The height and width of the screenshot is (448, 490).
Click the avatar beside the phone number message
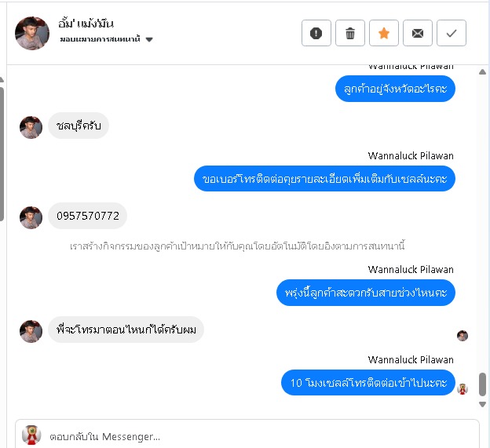[x=31, y=217]
